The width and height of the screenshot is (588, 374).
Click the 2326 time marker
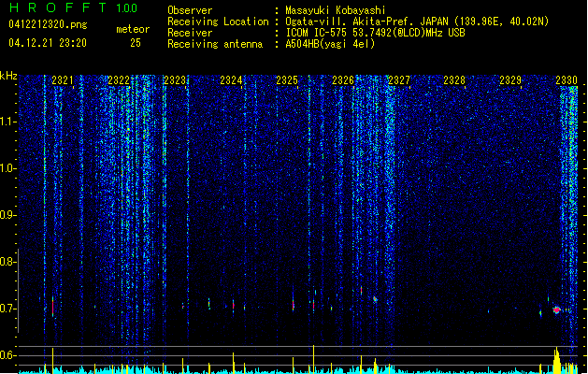click(343, 80)
